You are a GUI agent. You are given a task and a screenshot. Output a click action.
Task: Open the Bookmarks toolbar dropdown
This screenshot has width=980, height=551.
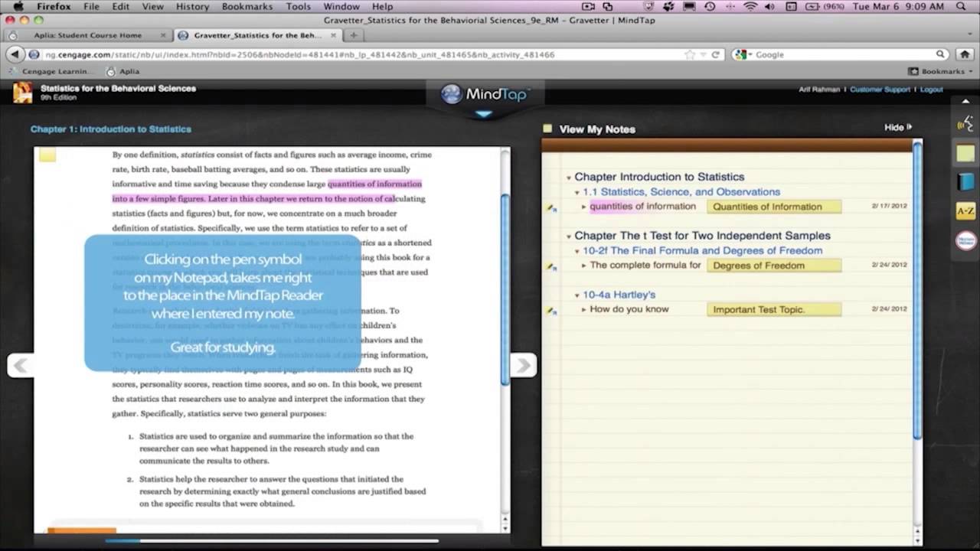click(x=939, y=71)
